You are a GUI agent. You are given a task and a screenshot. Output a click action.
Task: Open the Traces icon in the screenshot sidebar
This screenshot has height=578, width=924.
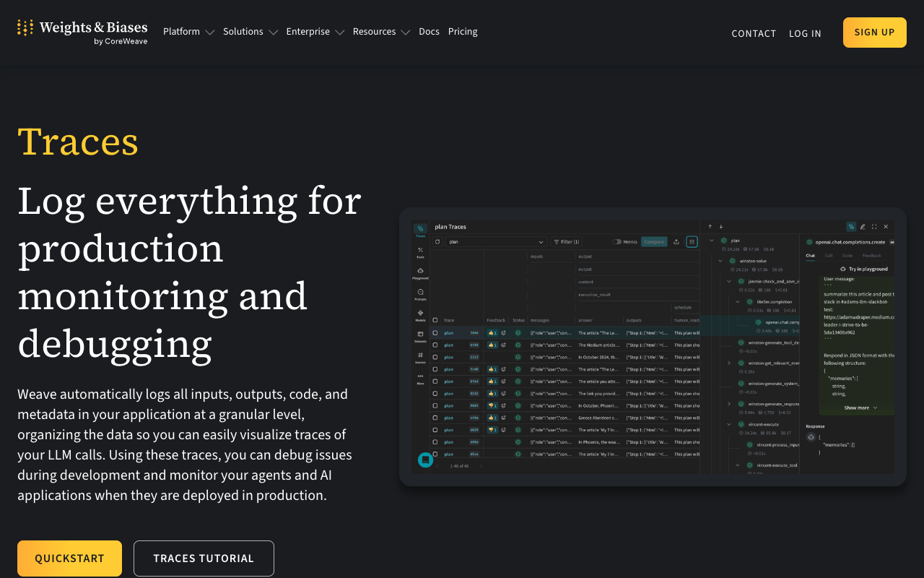pos(420,230)
